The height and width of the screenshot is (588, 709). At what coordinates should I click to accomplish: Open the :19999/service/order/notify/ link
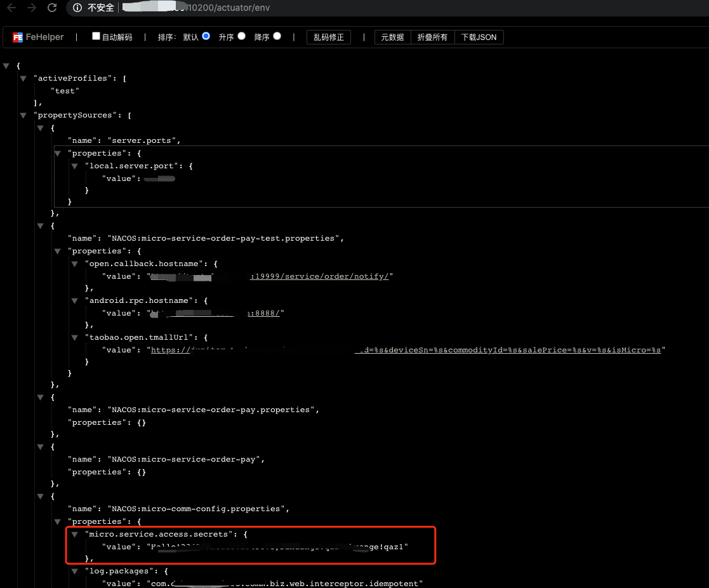(x=319, y=276)
